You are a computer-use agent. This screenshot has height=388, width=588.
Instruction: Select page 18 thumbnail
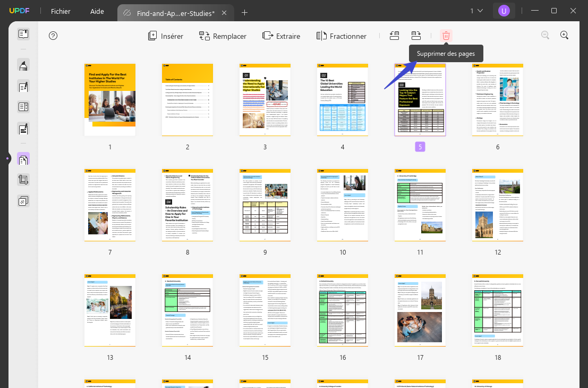(498, 310)
